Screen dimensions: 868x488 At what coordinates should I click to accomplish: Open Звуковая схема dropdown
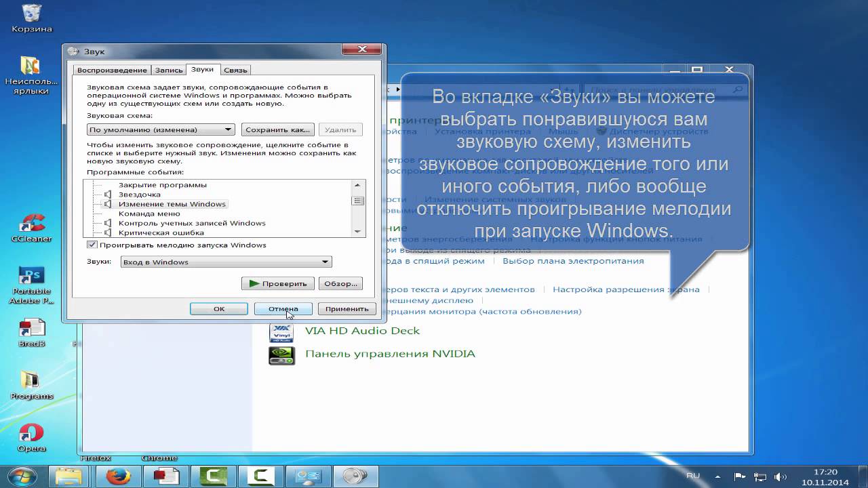161,129
